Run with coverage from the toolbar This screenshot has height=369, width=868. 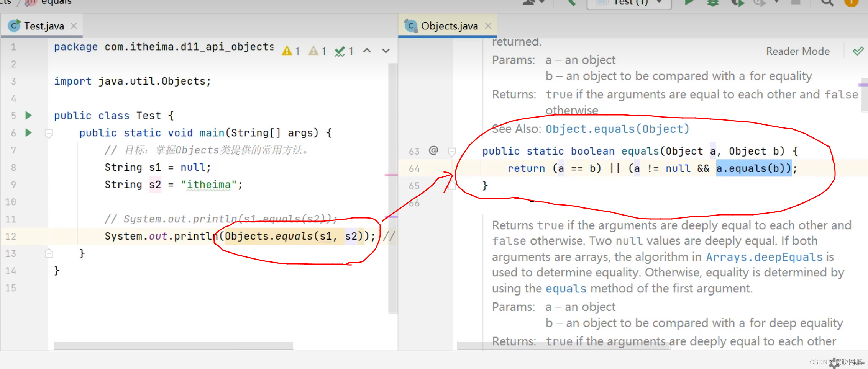738,3
